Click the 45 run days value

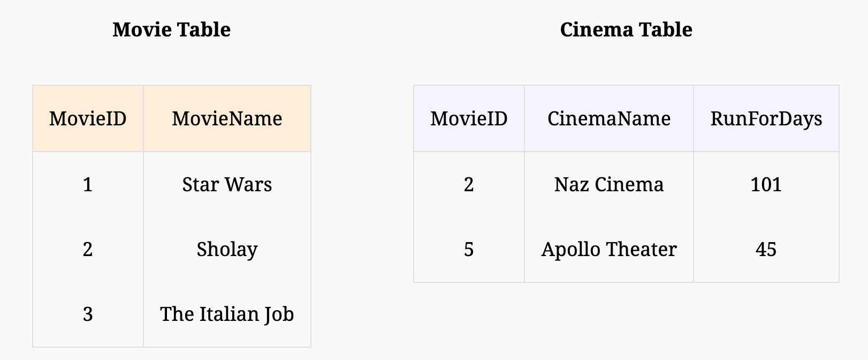tap(766, 249)
